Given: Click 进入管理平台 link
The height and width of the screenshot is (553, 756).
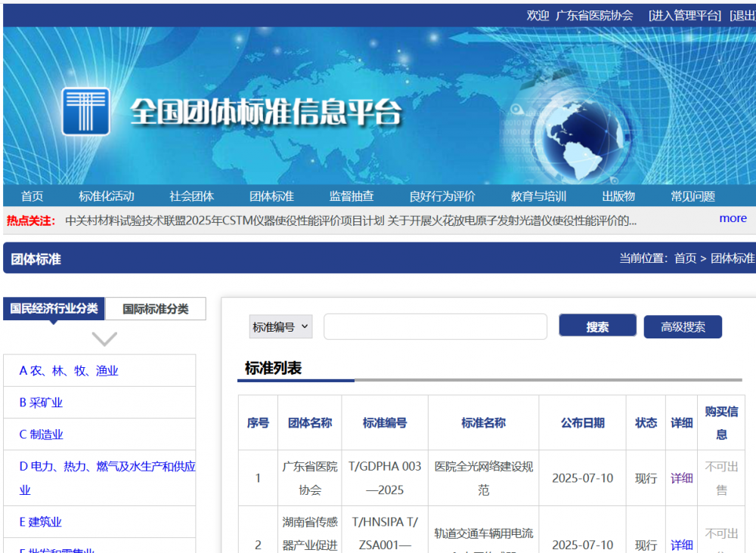Looking at the screenshot, I should tap(685, 15).
